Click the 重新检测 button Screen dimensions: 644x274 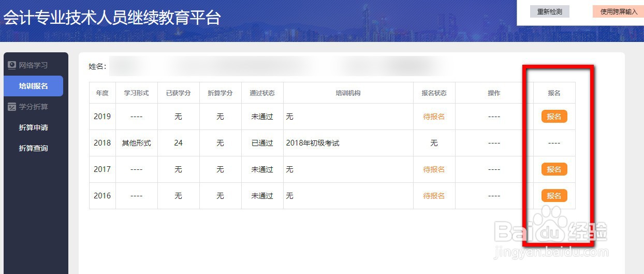coord(549,11)
